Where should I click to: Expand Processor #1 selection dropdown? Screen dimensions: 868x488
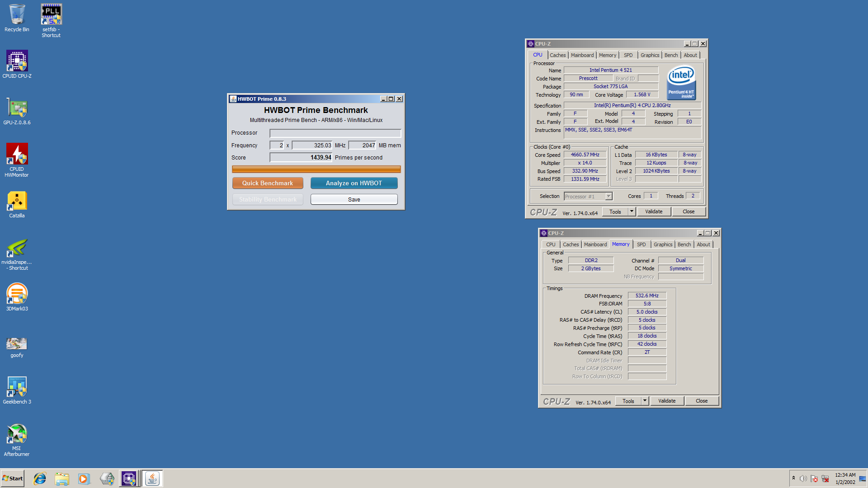[609, 196]
